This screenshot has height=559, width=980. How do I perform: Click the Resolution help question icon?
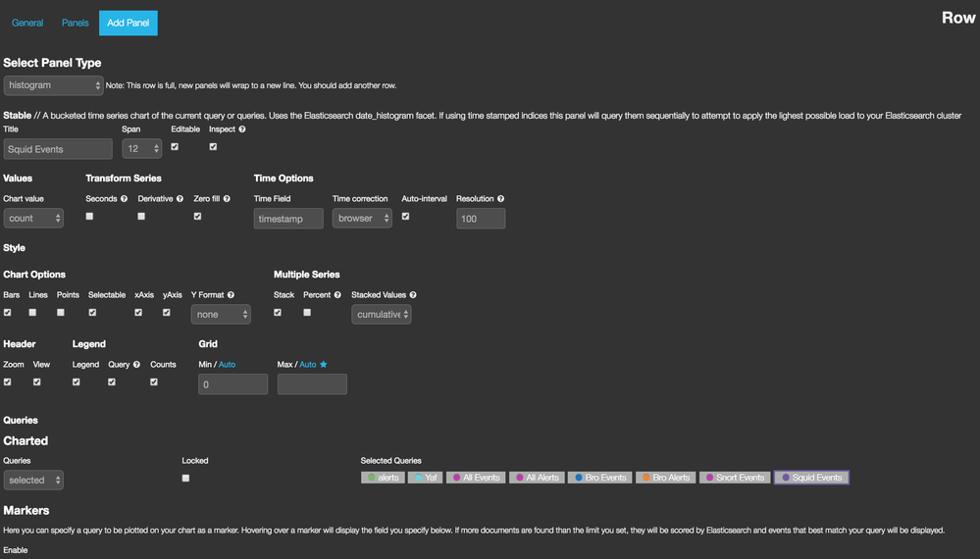[x=500, y=199]
